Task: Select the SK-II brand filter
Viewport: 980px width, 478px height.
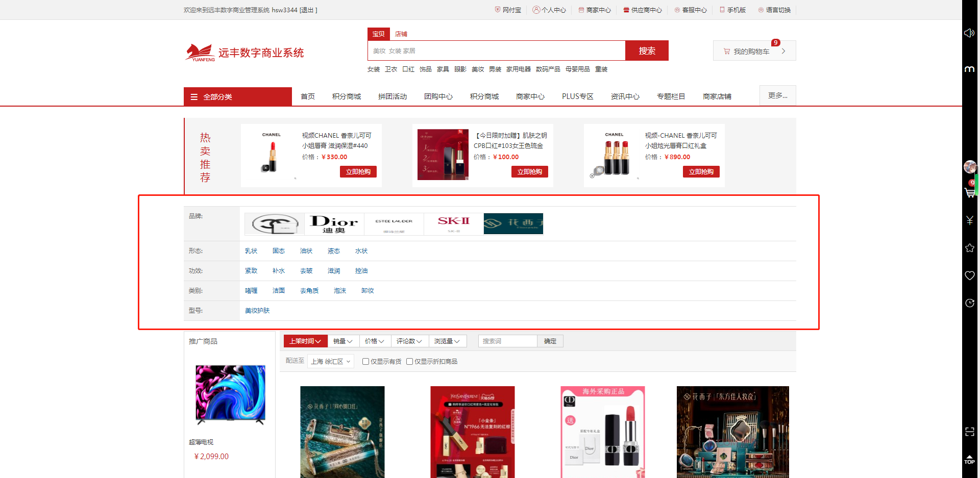Action: [x=454, y=224]
